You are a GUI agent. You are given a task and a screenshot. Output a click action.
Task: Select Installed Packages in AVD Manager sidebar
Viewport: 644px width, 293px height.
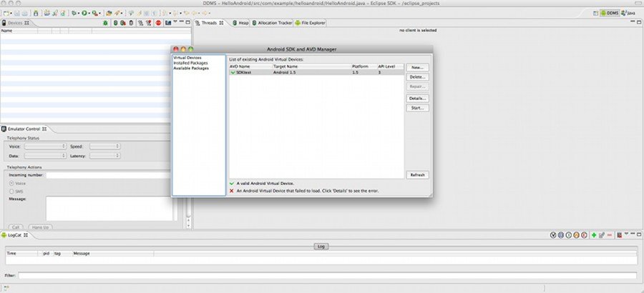[190, 63]
